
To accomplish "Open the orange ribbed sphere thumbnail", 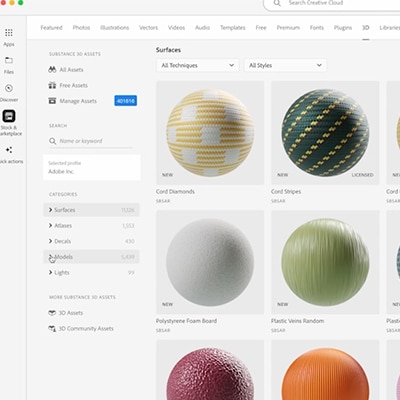I will pos(325,370).
